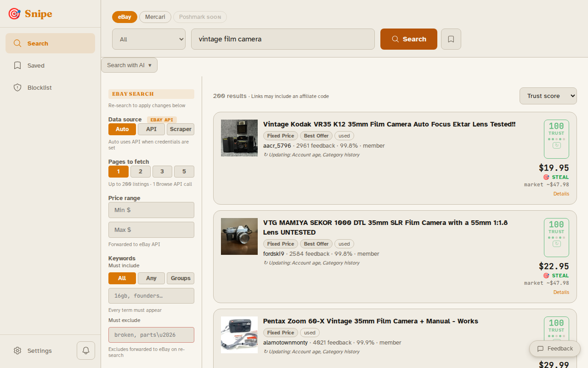Click the shield icon beside Blocklist
This screenshot has height=368, width=588.
17,87
